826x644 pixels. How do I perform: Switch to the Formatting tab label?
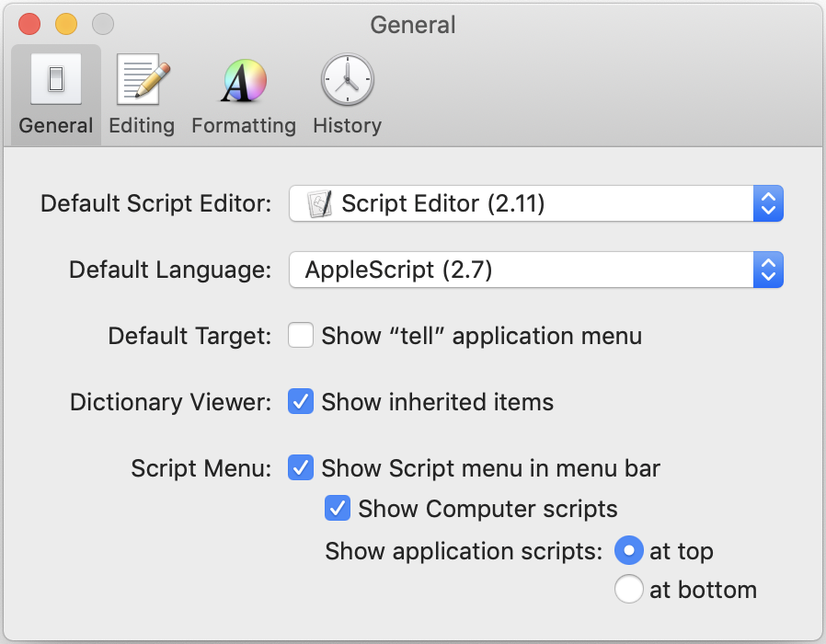click(244, 126)
